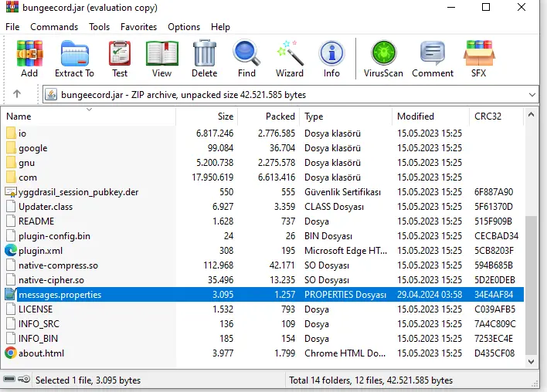Open the Favorites menu
The height and width of the screenshot is (392, 547).
tap(138, 27)
